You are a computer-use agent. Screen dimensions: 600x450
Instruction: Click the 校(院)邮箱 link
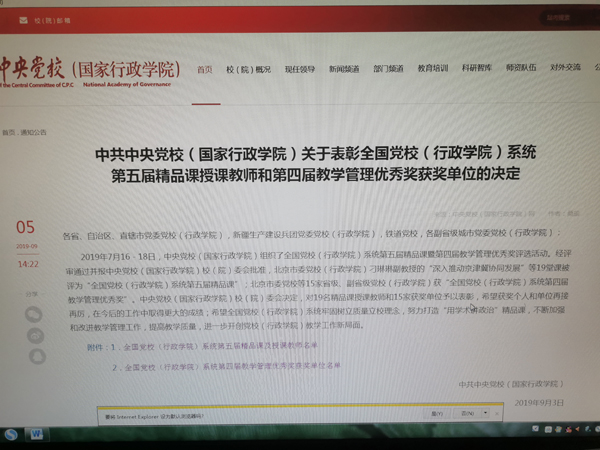(52, 21)
